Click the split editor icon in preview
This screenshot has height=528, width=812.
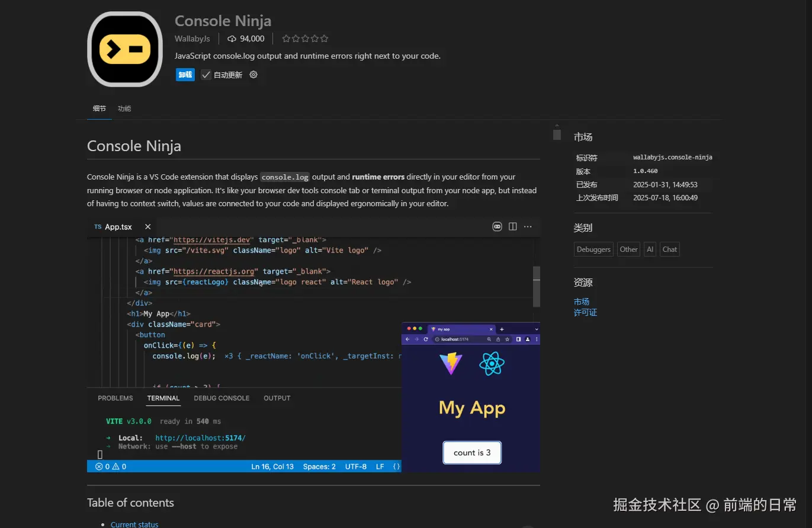click(513, 226)
